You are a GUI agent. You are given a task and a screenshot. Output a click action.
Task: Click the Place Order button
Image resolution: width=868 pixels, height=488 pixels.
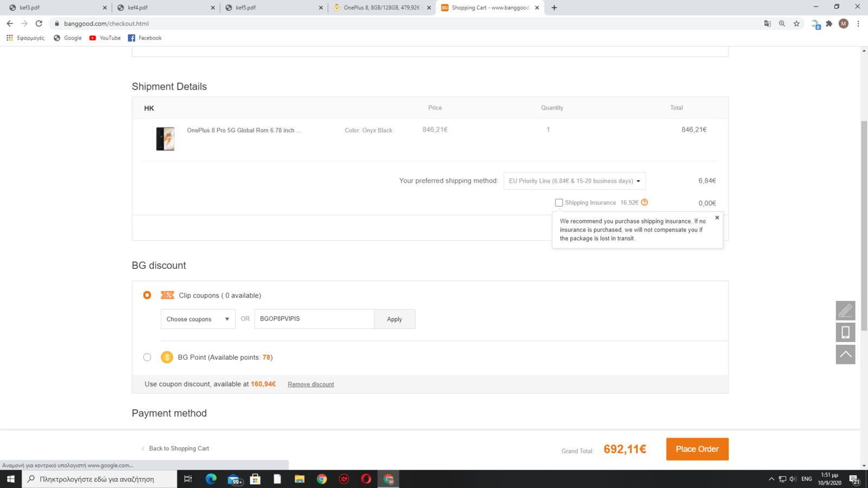click(x=697, y=449)
